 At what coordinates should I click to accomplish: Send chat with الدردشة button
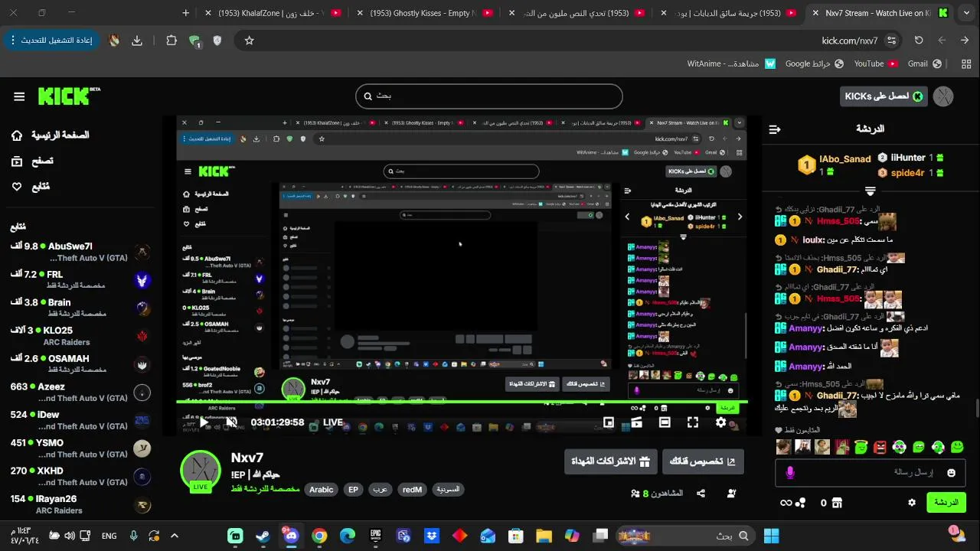coord(946,503)
